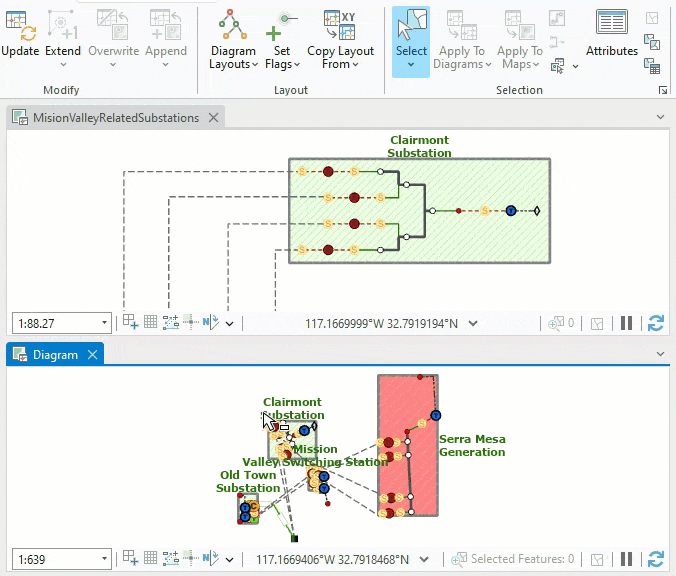
Task: Switch to the Diagram tab
Action: point(55,355)
